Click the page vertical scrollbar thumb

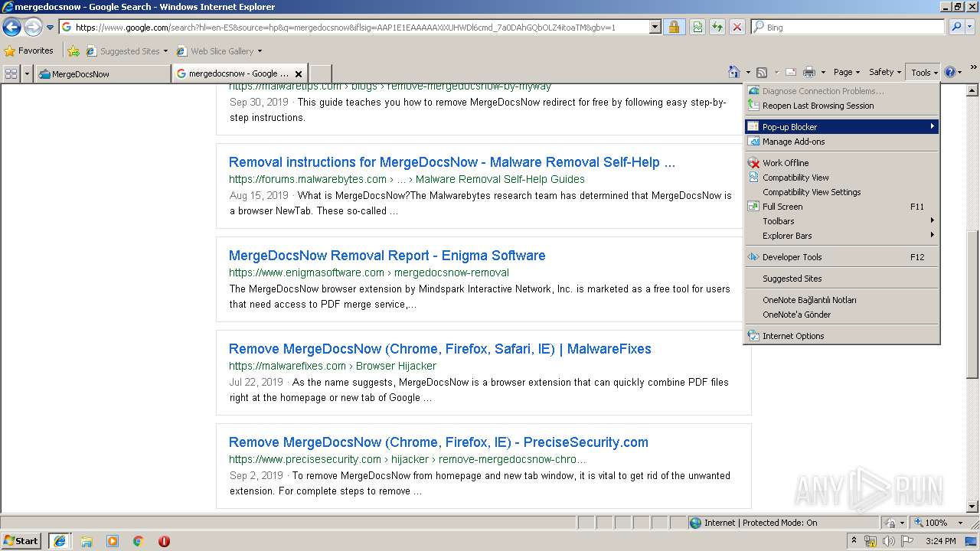coord(972,305)
